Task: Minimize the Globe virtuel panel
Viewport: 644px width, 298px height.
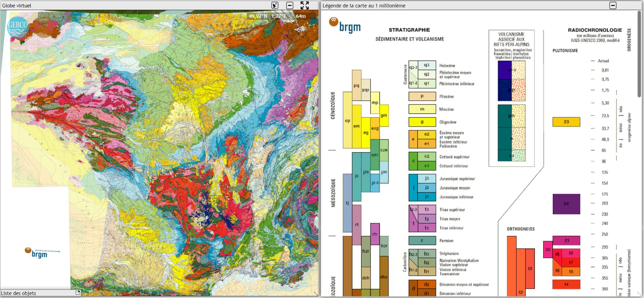Action: click(x=290, y=5)
